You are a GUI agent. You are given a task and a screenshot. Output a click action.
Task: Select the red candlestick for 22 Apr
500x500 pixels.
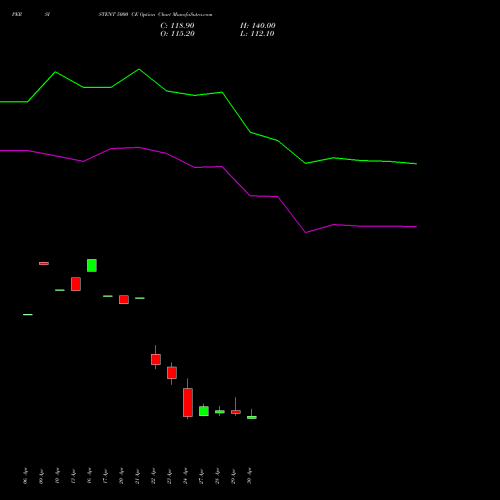(156, 359)
